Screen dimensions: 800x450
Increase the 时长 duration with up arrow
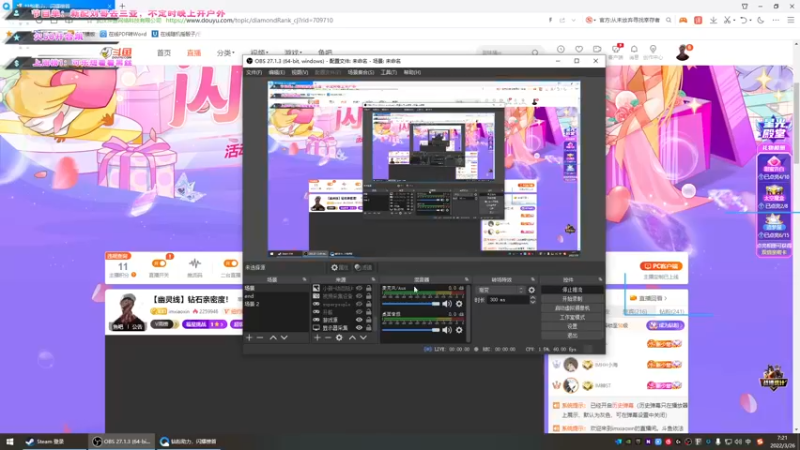click(x=533, y=297)
